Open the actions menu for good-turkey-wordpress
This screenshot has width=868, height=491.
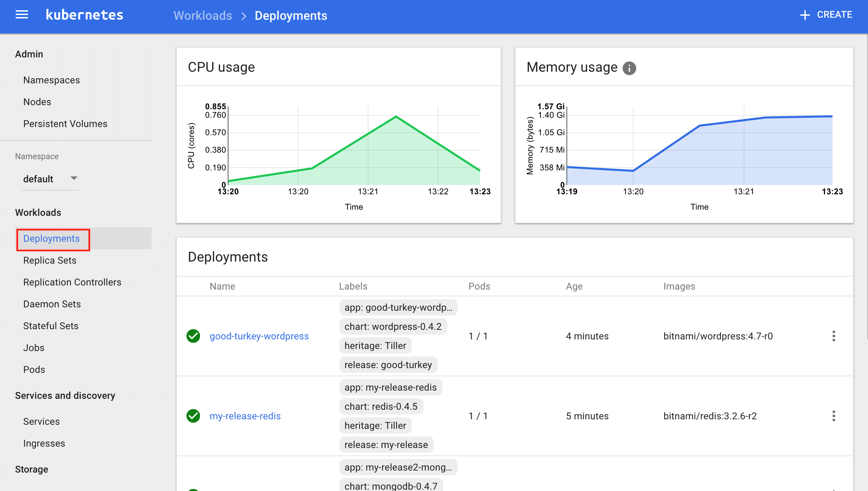(834, 336)
